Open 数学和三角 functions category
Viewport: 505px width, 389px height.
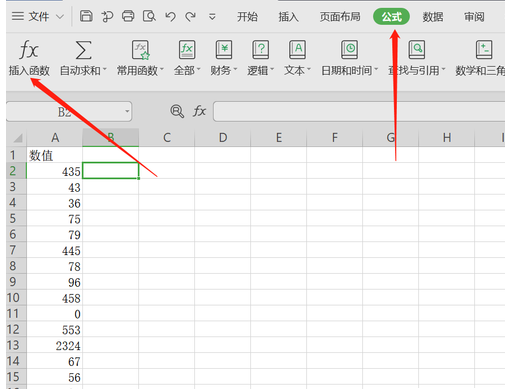(480, 58)
